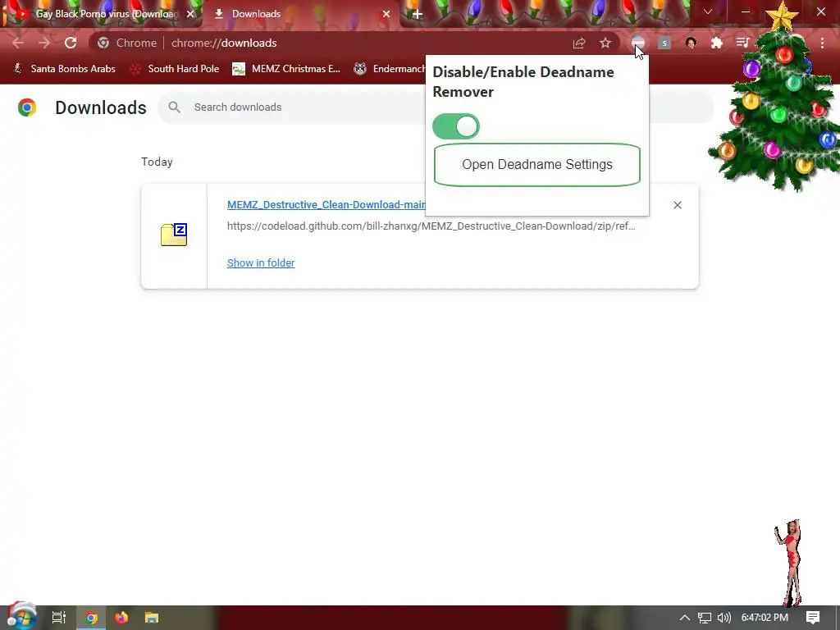
Task: Open the notification center icon
Action: [x=813, y=618]
